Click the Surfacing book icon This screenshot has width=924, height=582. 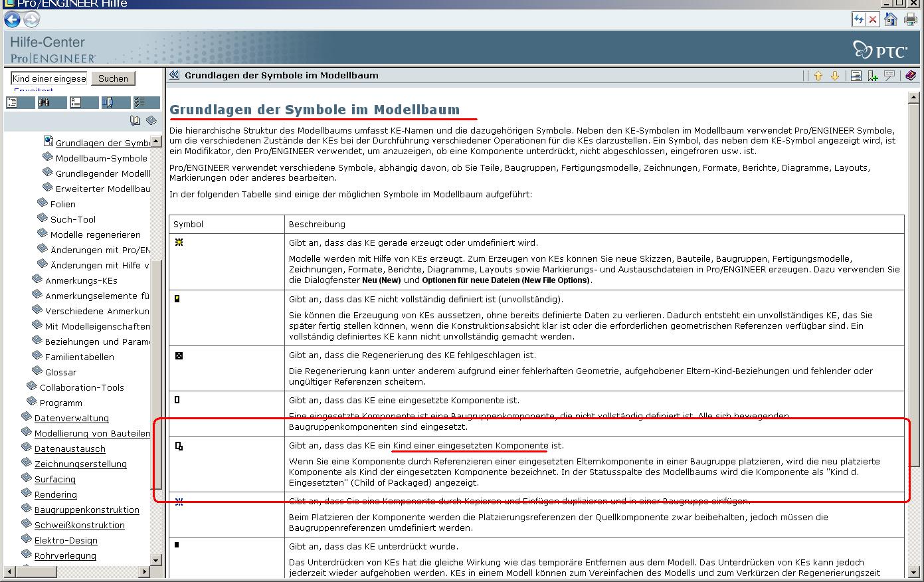(x=27, y=478)
